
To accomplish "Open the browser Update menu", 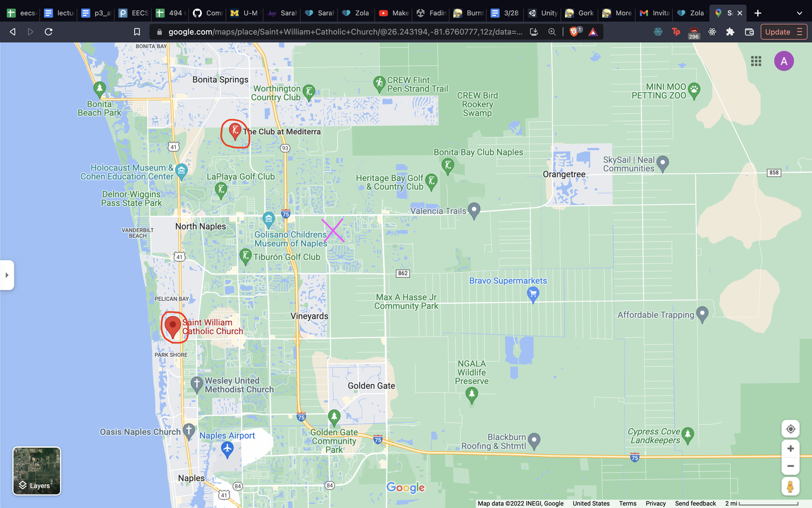I will 784,32.
